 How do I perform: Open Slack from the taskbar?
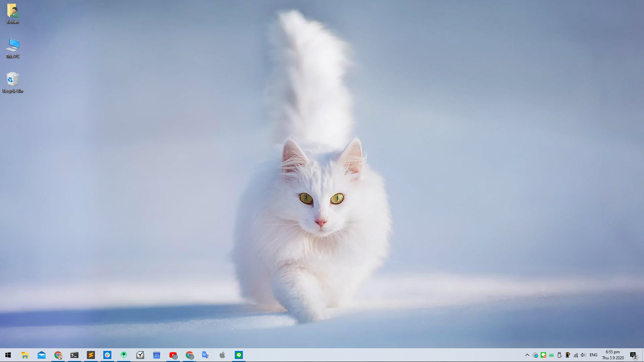tap(107, 355)
